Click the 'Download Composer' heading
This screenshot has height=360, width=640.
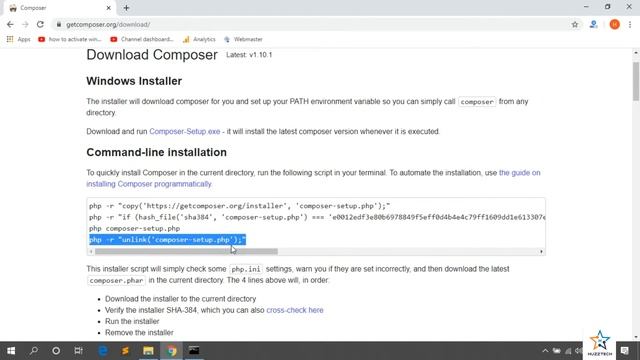(152, 55)
